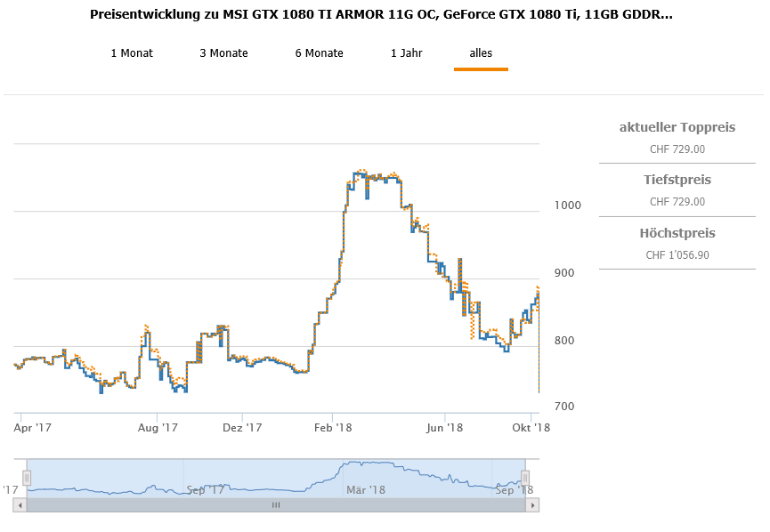The image size is (770, 532).
Task: Click the "Sep '17" label in the navigator
Action: coord(206,490)
